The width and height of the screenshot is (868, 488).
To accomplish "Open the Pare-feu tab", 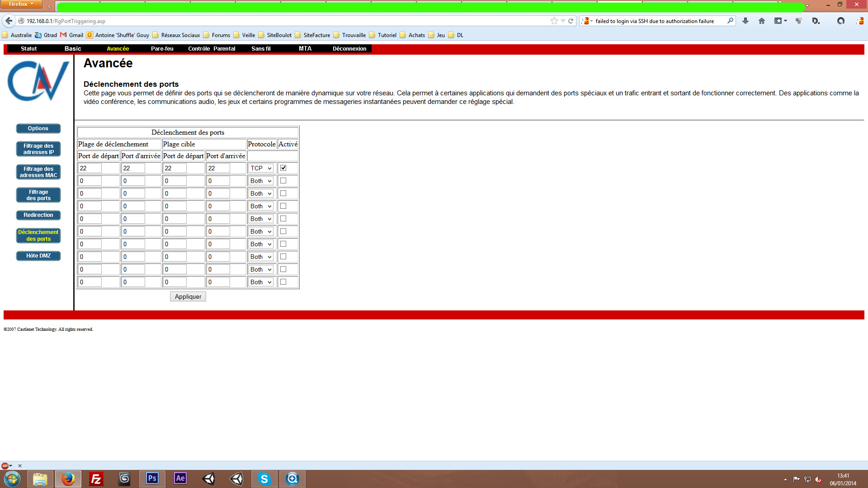I will tap(162, 49).
